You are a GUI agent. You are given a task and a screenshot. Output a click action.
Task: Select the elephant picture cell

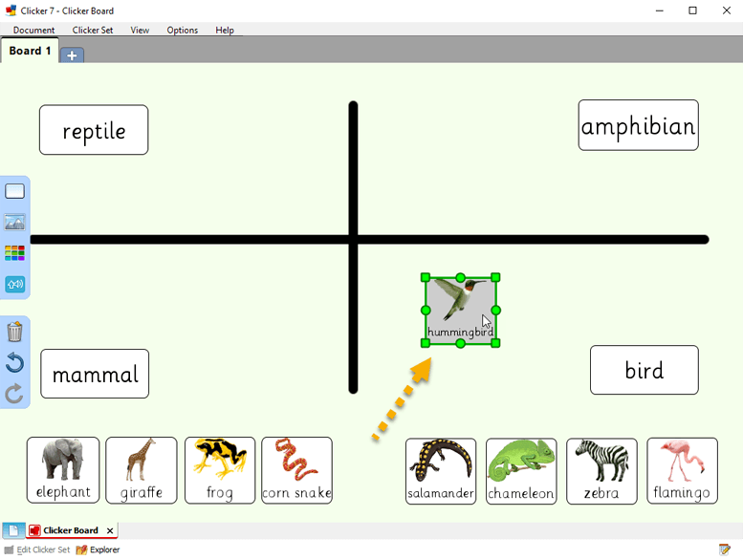(63, 470)
